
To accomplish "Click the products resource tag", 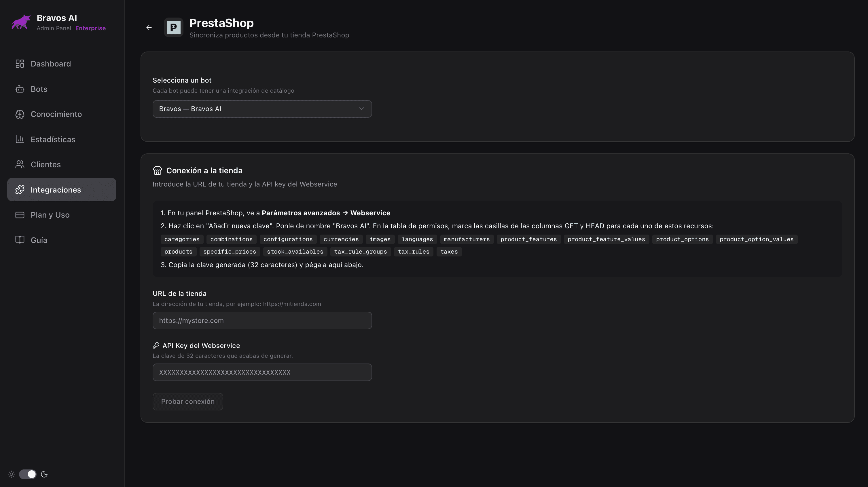I will point(178,252).
